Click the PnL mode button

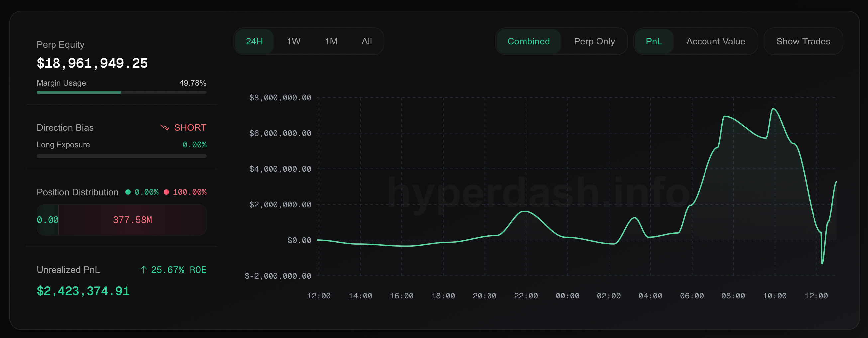click(x=654, y=41)
